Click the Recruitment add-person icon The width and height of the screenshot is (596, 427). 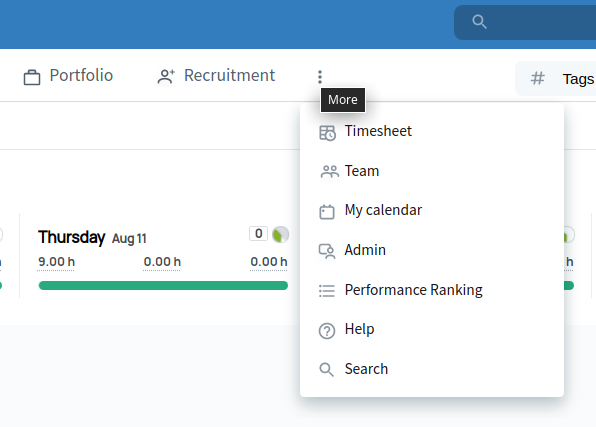tap(166, 77)
